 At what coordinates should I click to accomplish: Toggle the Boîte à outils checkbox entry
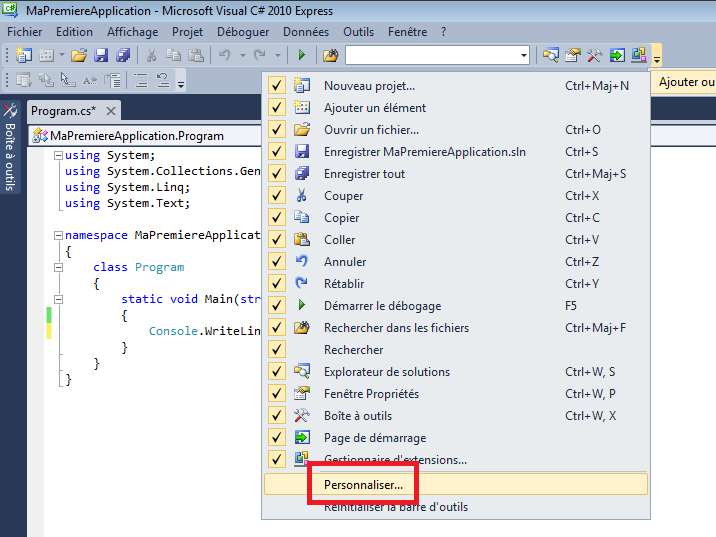click(x=277, y=416)
